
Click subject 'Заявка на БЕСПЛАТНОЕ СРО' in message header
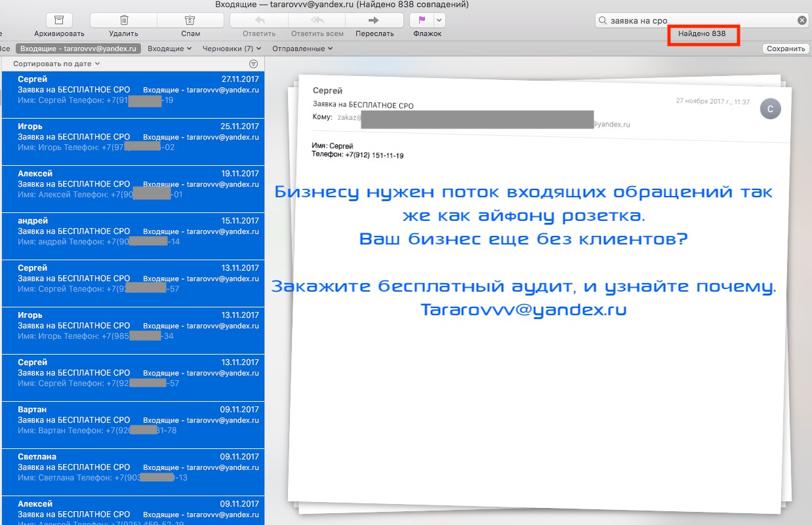point(363,105)
